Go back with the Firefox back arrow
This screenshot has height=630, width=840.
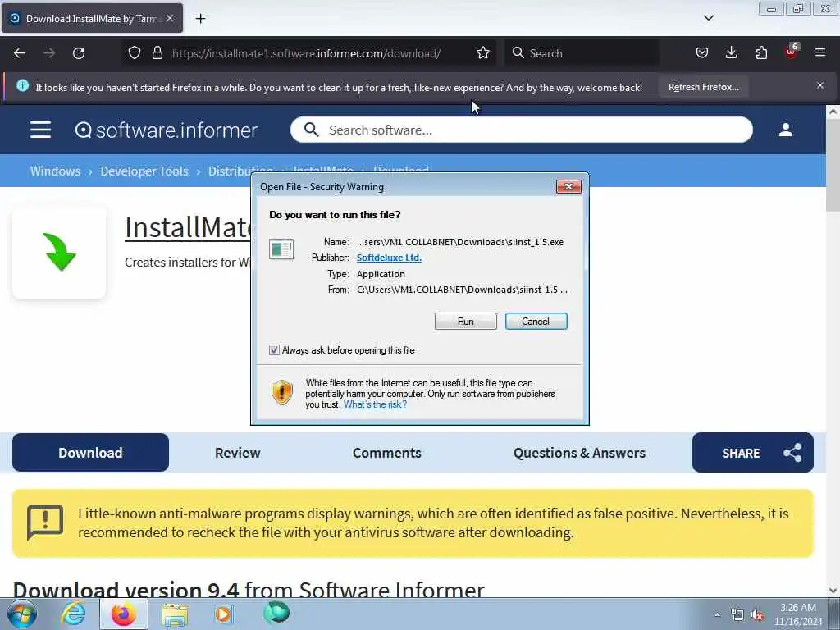(x=20, y=53)
